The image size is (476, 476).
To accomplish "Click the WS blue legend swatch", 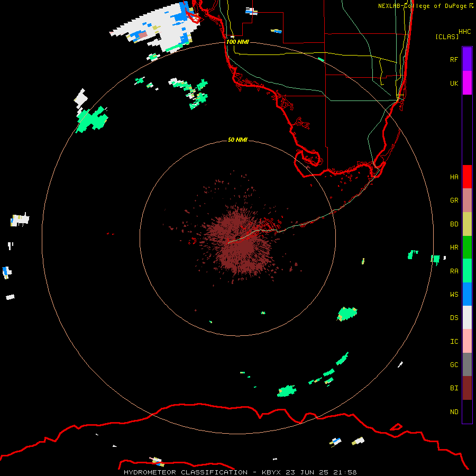I will point(467,294).
